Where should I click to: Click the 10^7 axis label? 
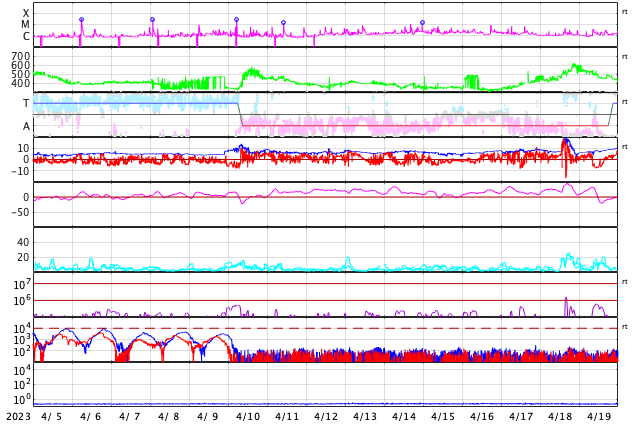22,284
